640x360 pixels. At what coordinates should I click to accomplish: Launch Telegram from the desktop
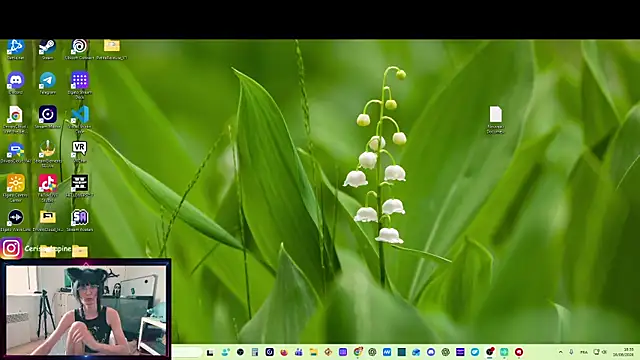(47, 83)
